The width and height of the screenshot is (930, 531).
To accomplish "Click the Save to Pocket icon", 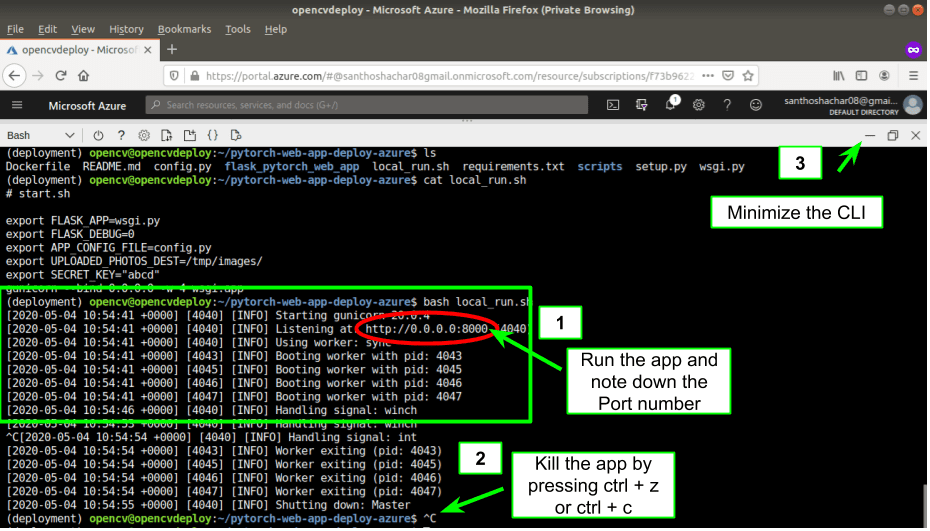I will coord(728,76).
